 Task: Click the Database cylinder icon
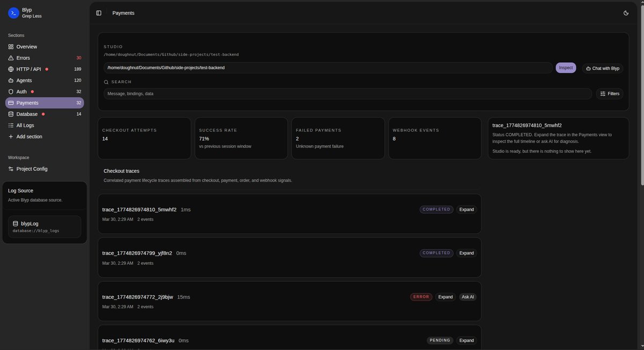click(x=11, y=114)
